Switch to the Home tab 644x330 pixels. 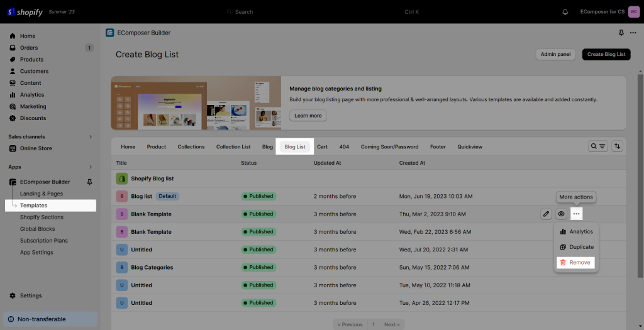(x=128, y=146)
